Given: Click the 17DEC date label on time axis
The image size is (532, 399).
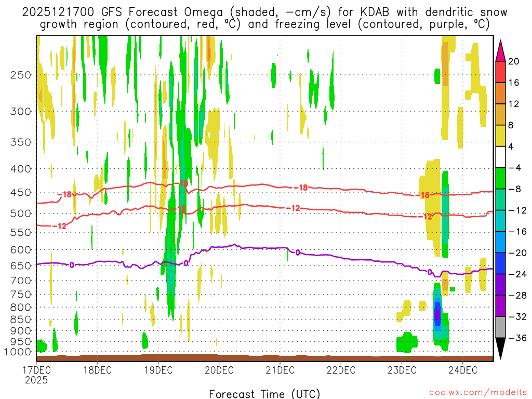Looking at the screenshot, I should point(36,370).
